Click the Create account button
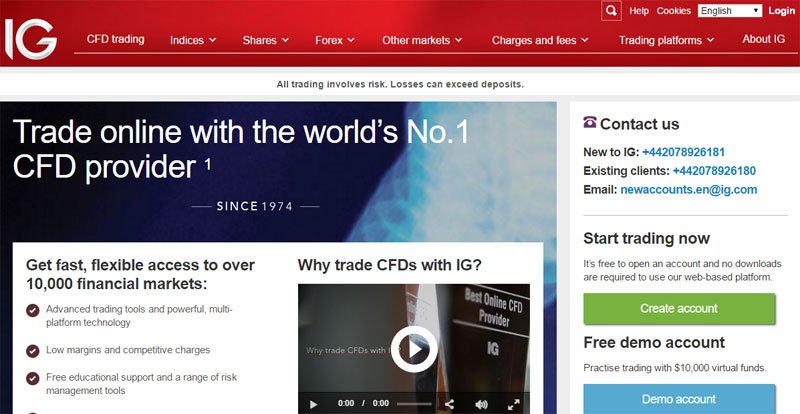The width and height of the screenshot is (800, 414). coord(679,309)
